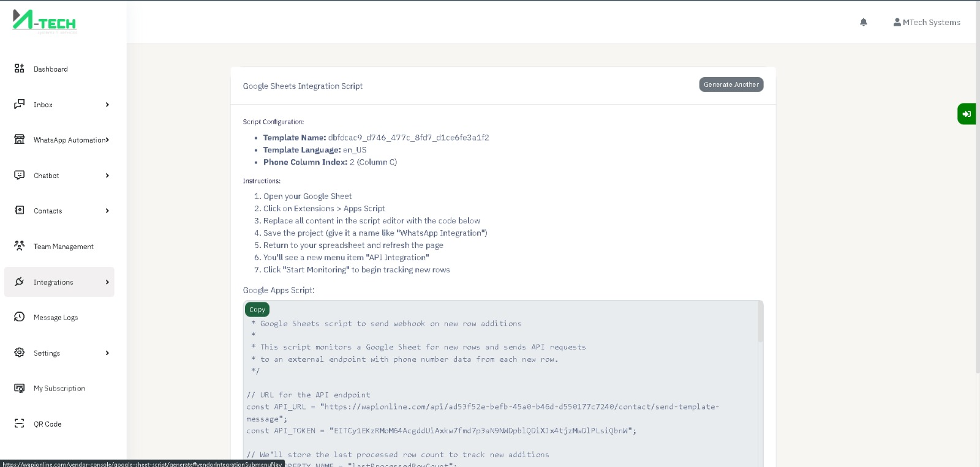Copy the Google Apps Script code
The height and width of the screenshot is (467, 980).
click(257, 310)
